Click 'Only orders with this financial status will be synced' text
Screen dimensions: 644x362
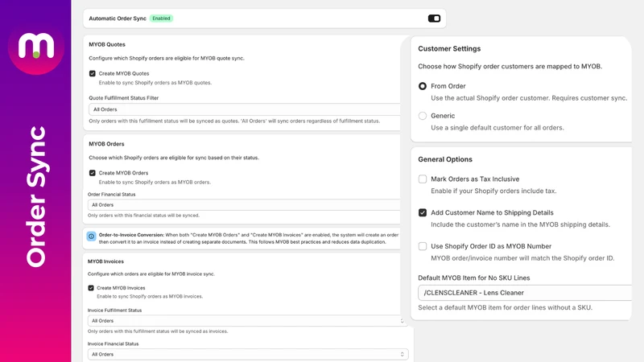143,215
